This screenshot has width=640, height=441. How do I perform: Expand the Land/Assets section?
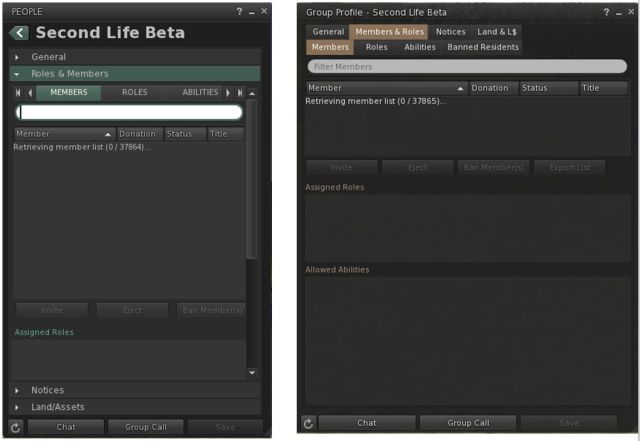click(58, 407)
